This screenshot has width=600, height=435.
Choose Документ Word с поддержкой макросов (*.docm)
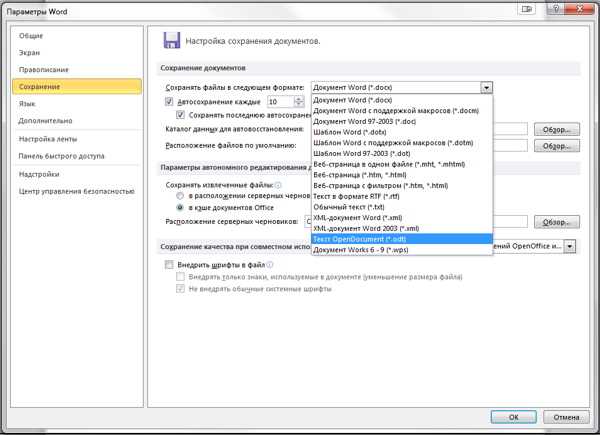point(402,111)
